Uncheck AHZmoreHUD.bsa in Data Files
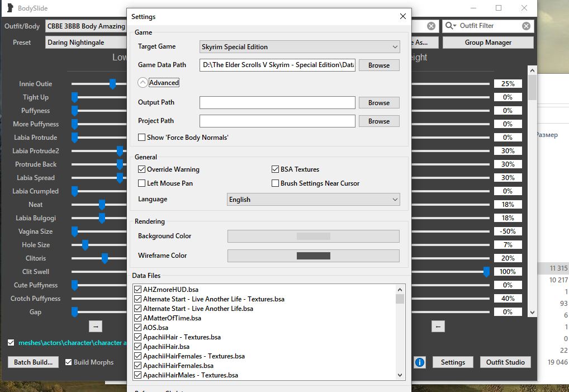 pyautogui.click(x=137, y=290)
